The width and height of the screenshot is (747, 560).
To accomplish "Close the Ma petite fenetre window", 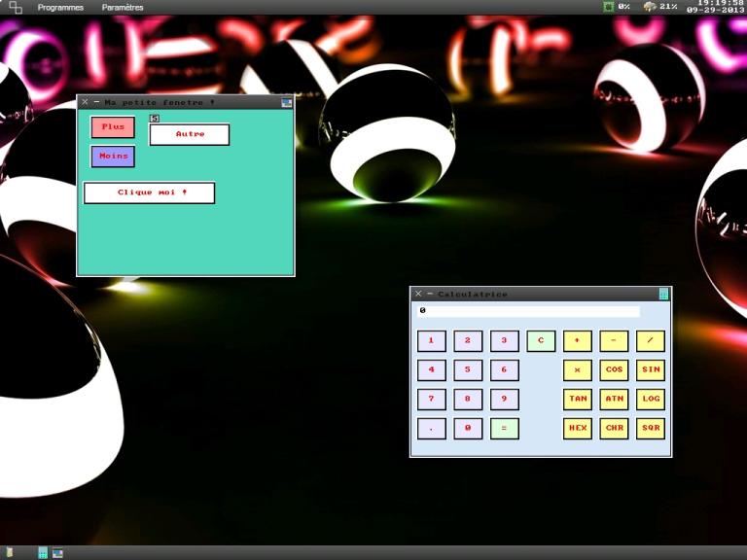I will 85,102.
